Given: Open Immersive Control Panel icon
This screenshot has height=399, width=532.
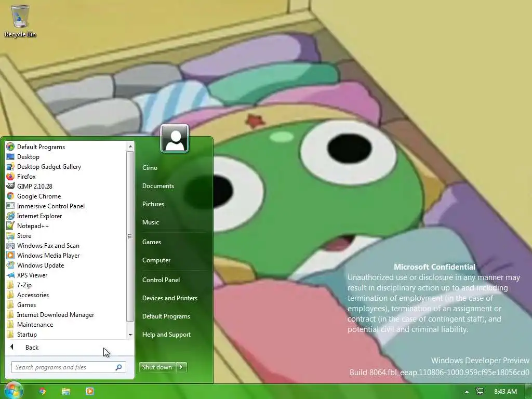Looking at the screenshot, I should click(10, 206).
